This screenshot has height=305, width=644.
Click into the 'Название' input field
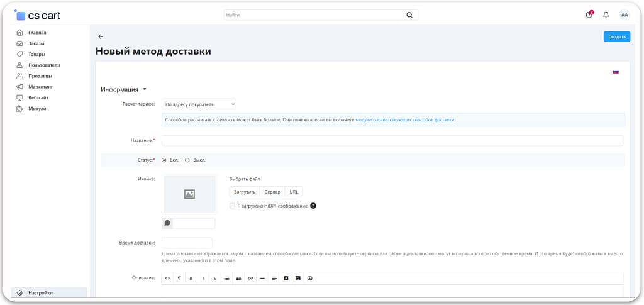tap(392, 141)
